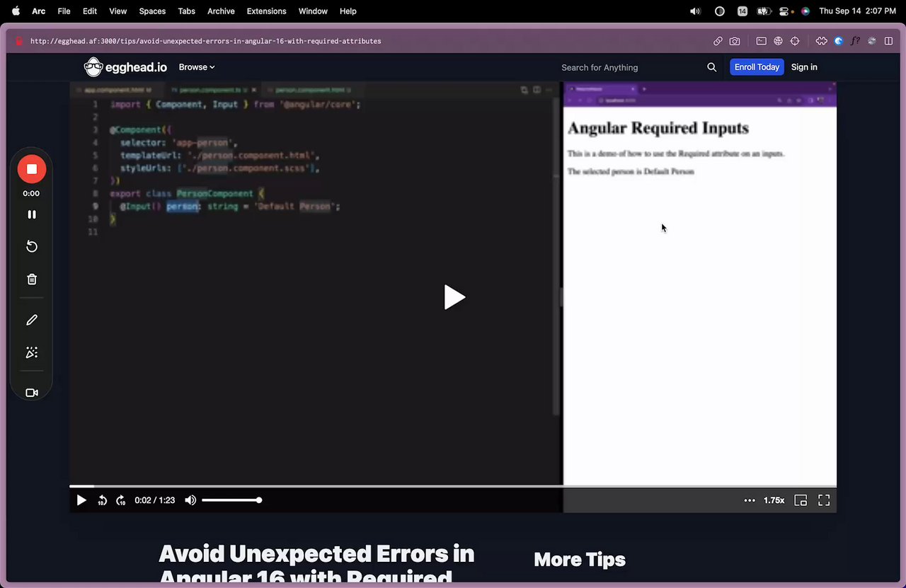The width and height of the screenshot is (906, 588).
Task: Toggle picture-in-picture mode
Action: point(801,500)
